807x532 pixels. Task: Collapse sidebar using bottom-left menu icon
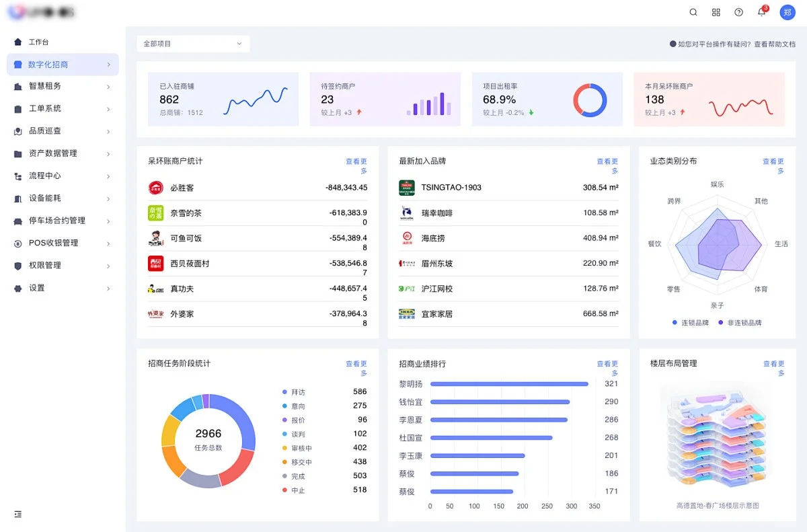click(x=18, y=514)
